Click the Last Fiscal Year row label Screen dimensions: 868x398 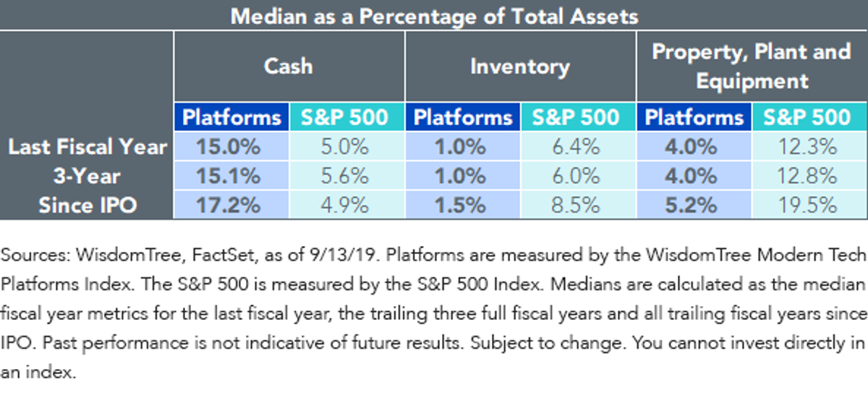(87, 147)
